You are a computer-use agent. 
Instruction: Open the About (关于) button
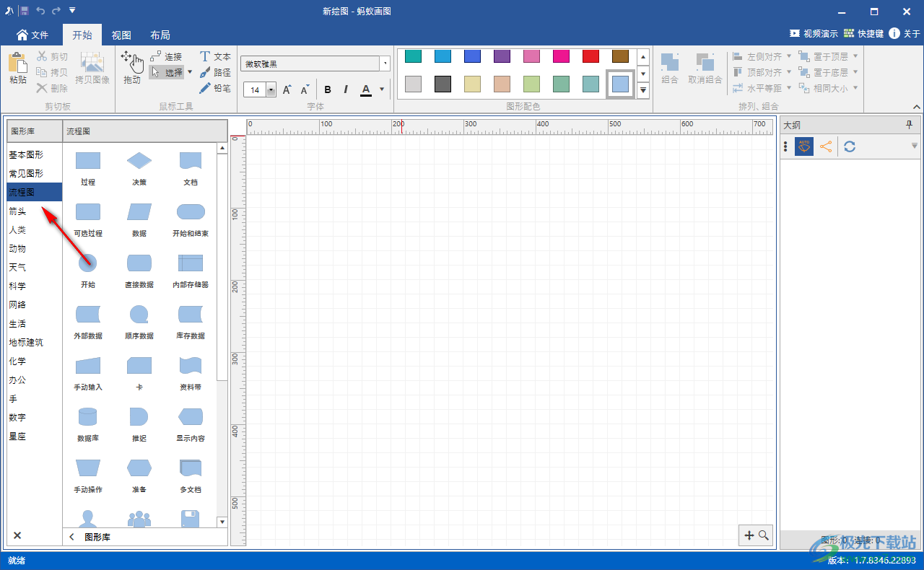[x=905, y=33]
